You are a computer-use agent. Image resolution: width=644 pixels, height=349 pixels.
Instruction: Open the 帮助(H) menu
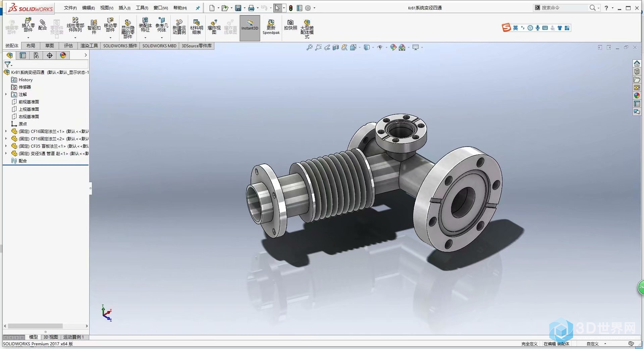point(180,8)
